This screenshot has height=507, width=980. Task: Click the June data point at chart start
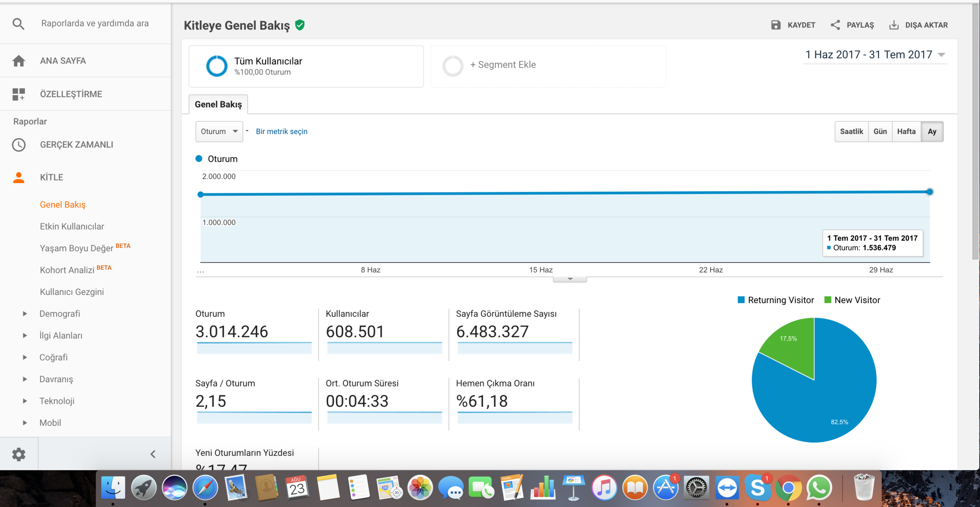200,194
